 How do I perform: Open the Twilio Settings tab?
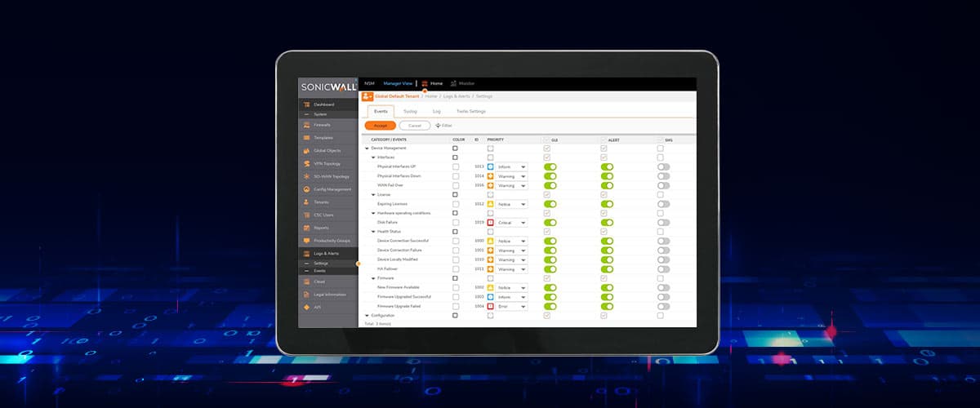pyautogui.click(x=470, y=111)
